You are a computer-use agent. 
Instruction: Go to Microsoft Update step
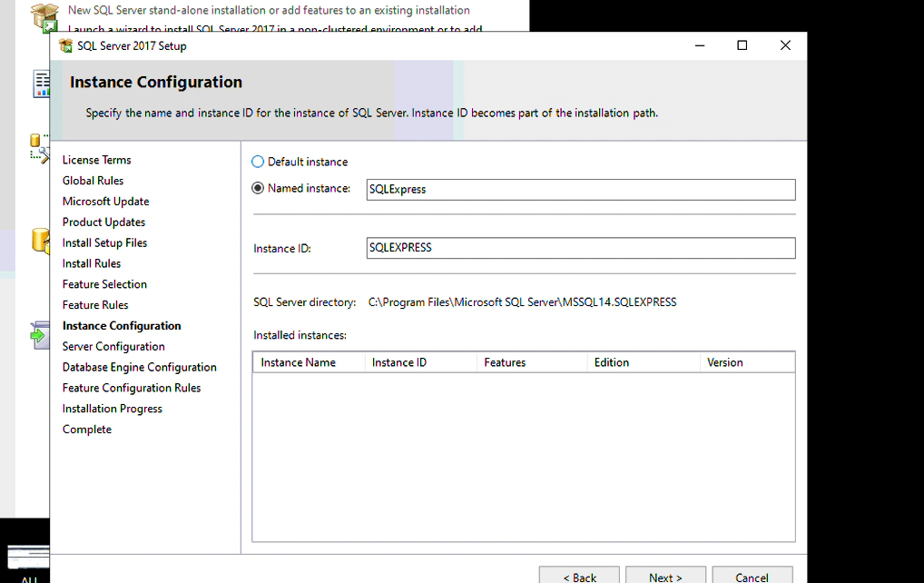(106, 201)
